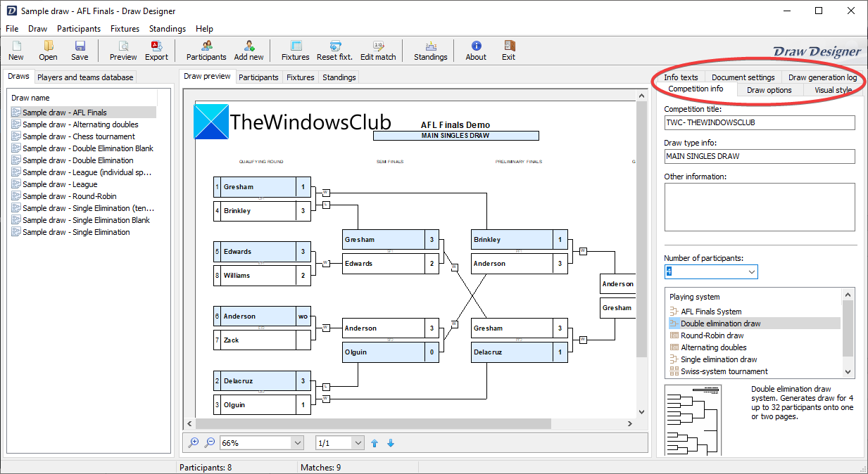Viewport: 868px width, 474px height.
Task: Add a new participant
Action: point(248,50)
